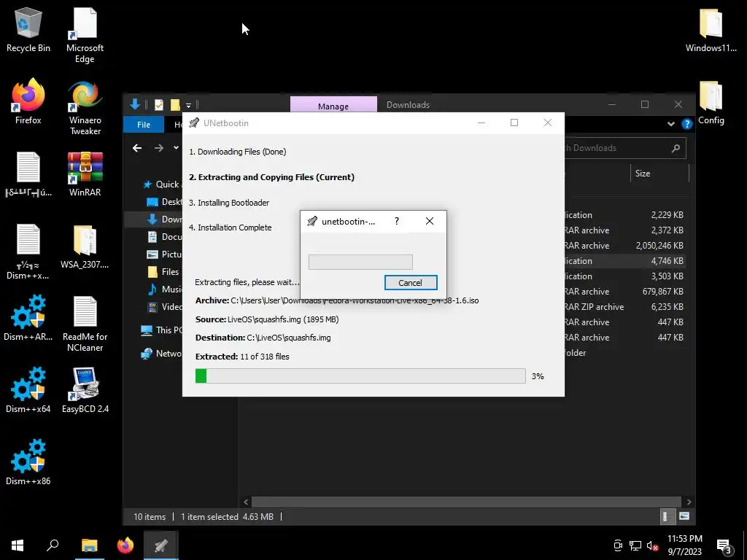Select ReadMe for NCleaner file
The height and width of the screenshot is (560, 747).
[85, 324]
